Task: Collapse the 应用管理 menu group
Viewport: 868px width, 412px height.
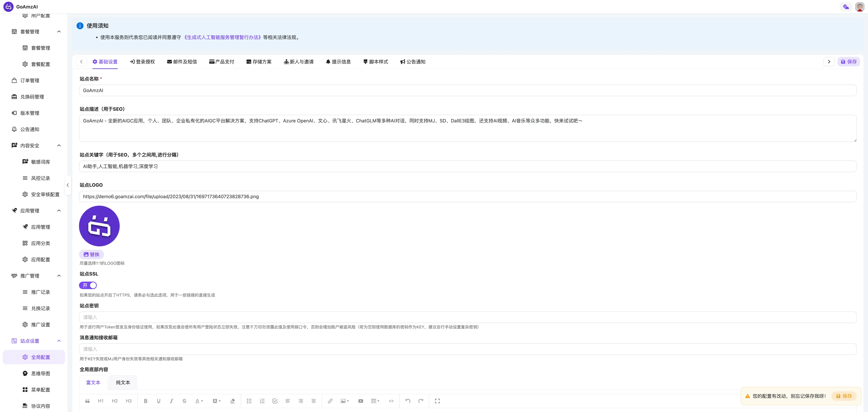Action: pos(59,211)
